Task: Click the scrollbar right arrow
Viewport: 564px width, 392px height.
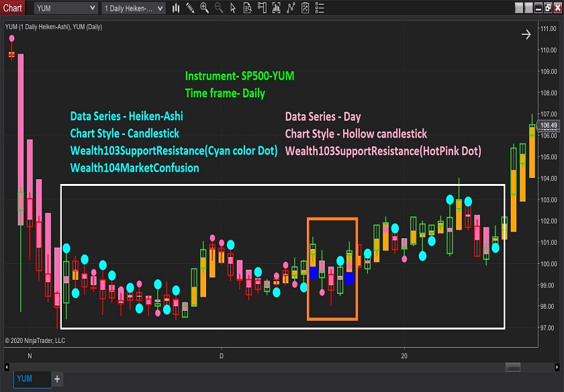Action: click(x=557, y=366)
